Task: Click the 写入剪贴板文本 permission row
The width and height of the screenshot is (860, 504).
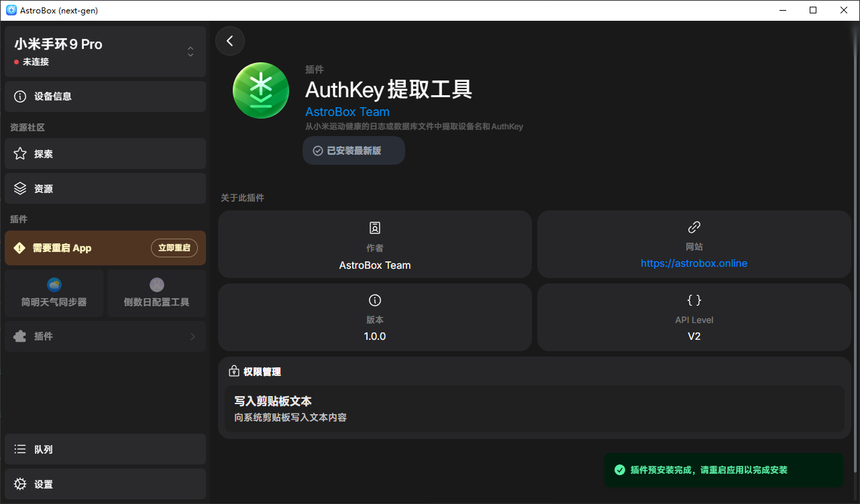Action: [535, 409]
